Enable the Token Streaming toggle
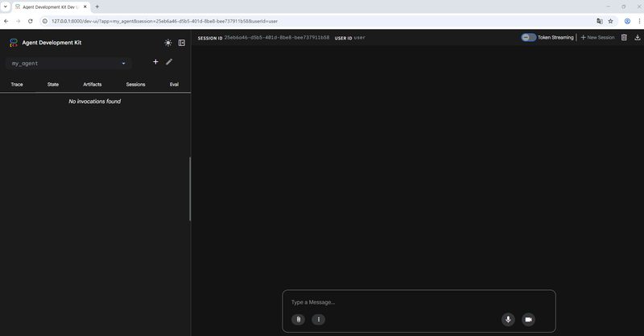Viewport: 644px width, 336px height. [x=529, y=37]
